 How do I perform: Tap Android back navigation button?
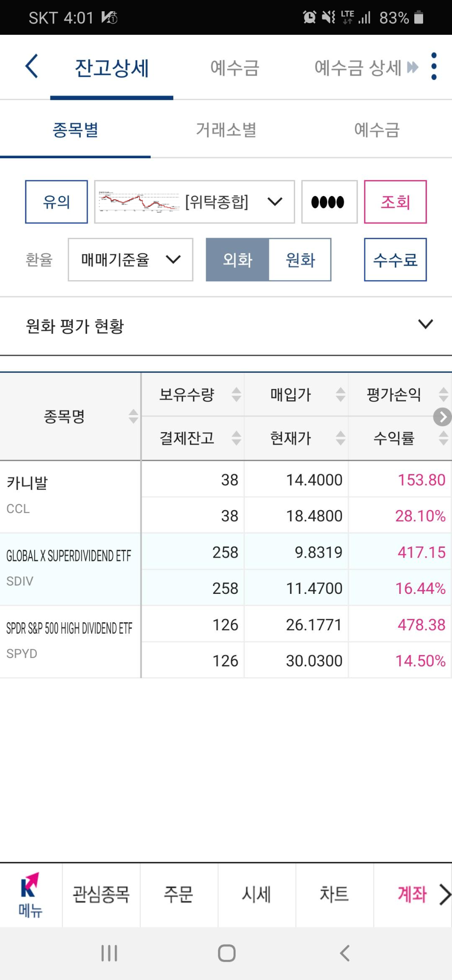[345, 953]
